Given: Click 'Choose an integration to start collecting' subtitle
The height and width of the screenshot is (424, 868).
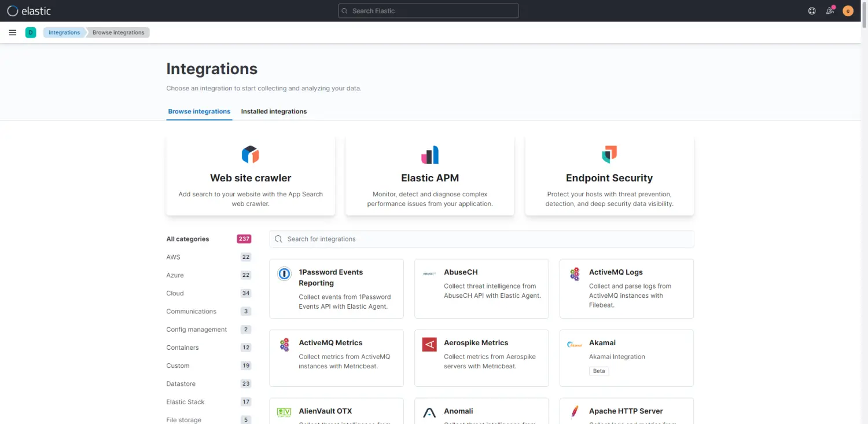Looking at the screenshot, I should (264, 89).
